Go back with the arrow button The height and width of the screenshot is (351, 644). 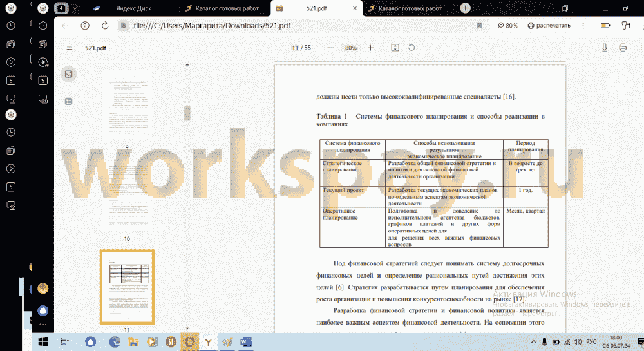65,26
